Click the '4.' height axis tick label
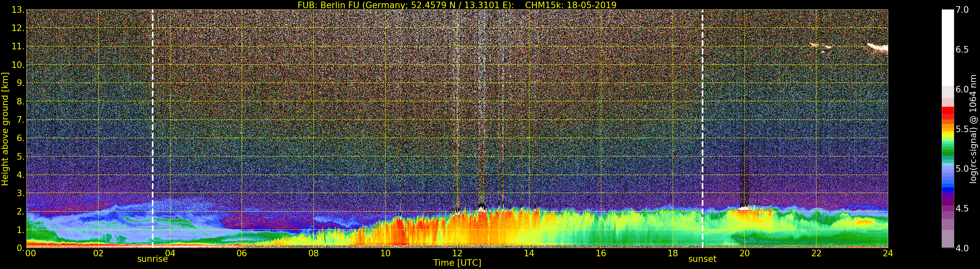 [x=20, y=175]
